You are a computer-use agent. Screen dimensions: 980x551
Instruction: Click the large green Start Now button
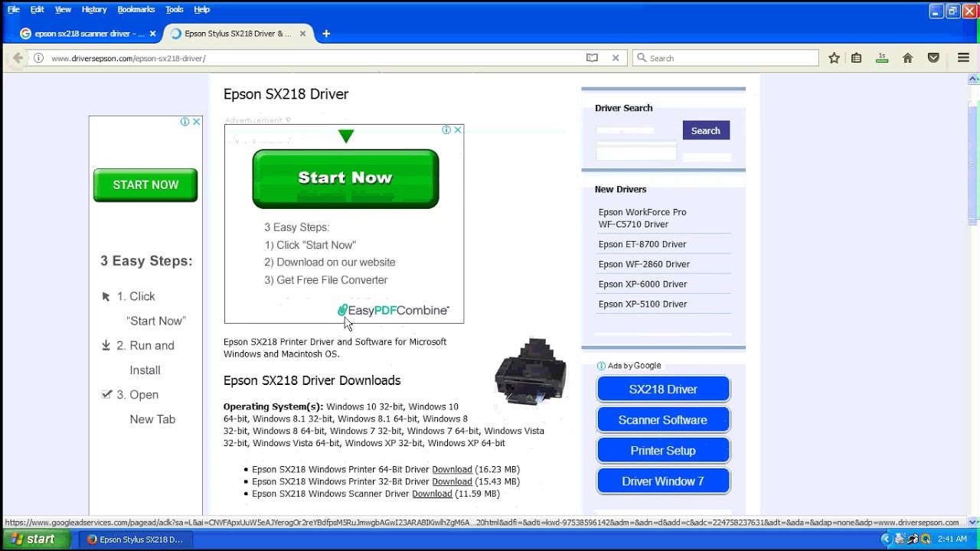coord(345,178)
